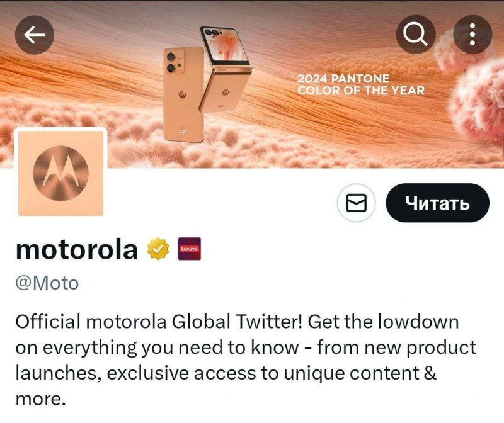Open the Pantone header banner image
Image resolution: width=504 pixels, height=423 pixels.
[252, 84]
